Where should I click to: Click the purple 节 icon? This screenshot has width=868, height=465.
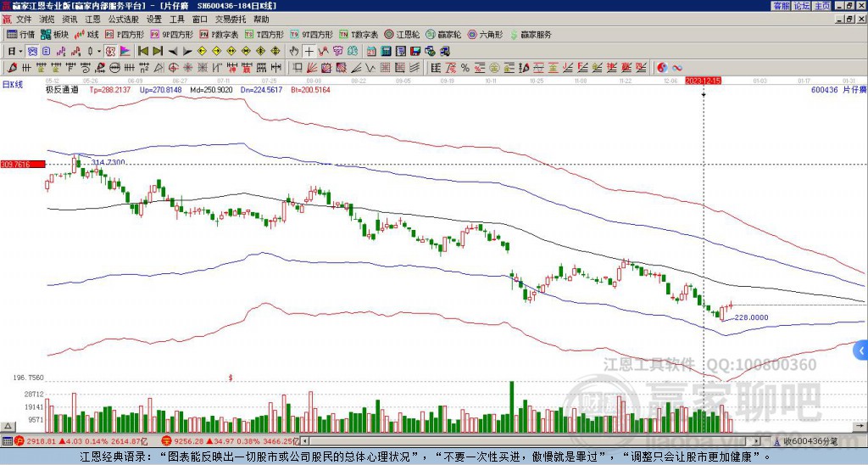coord(337,52)
